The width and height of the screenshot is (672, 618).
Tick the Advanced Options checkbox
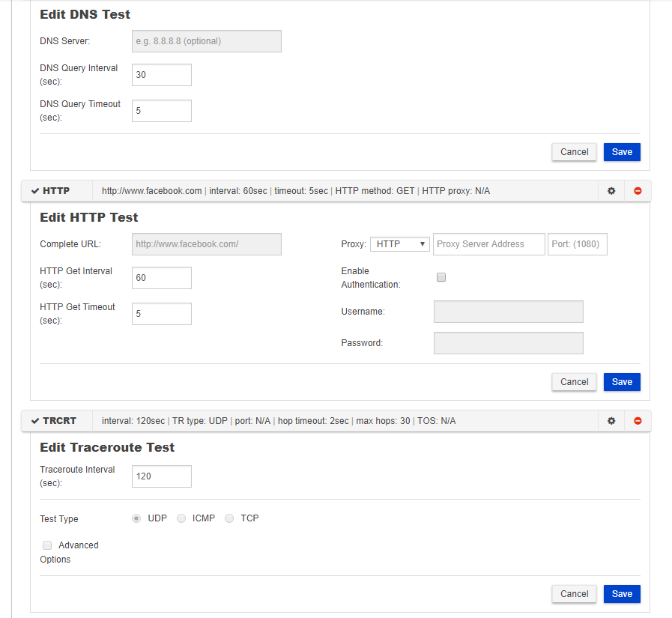(x=47, y=545)
